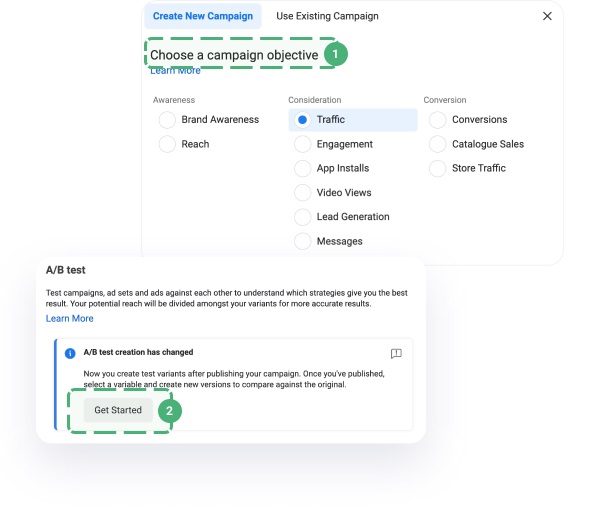Click the 'A/B test' panel title
The height and width of the screenshot is (518, 600).
point(65,270)
